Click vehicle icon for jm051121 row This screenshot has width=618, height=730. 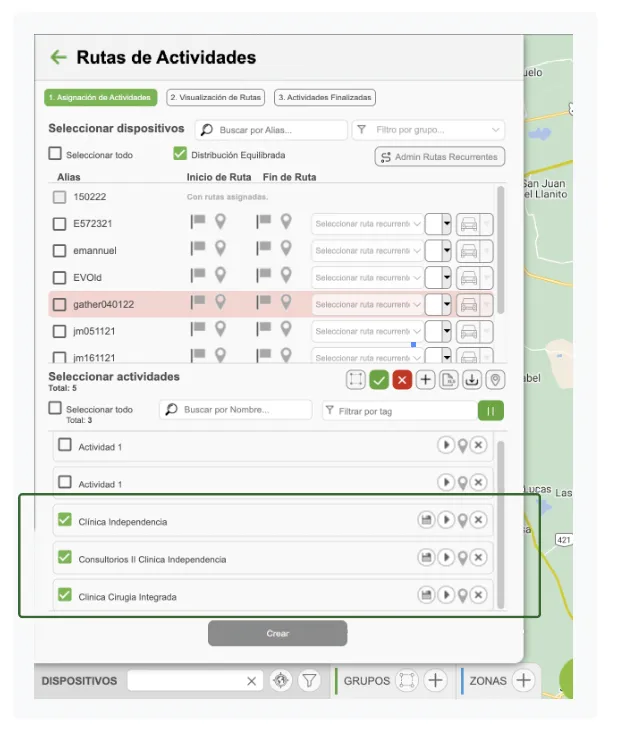click(x=469, y=331)
